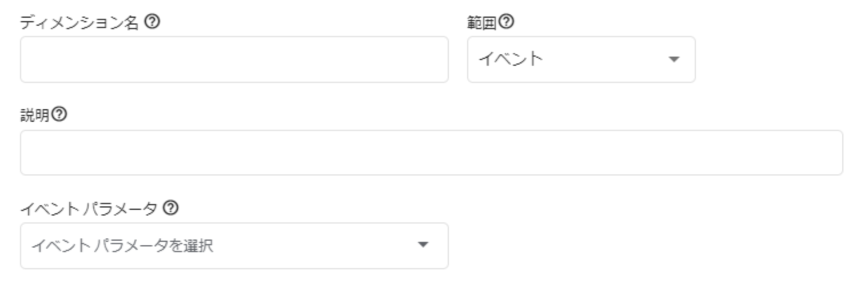Click inside the ディメンション名 text field
868x295 pixels.
[234, 59]
